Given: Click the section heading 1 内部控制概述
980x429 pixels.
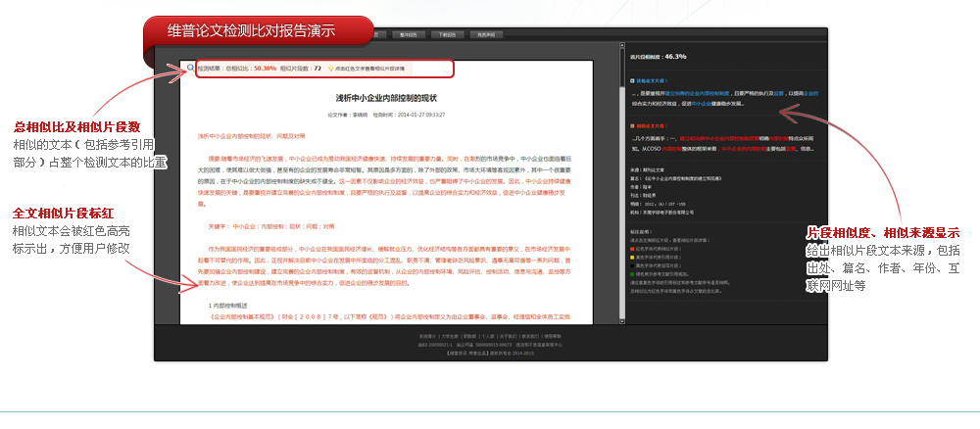Looking at the screenshot, I should [x=228, y=306].
